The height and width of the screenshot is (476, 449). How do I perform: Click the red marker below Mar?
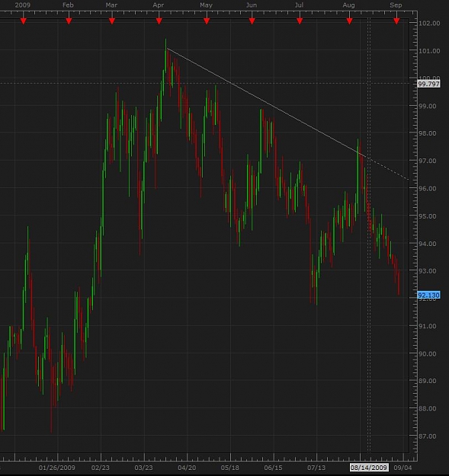(x=112, y=21)
